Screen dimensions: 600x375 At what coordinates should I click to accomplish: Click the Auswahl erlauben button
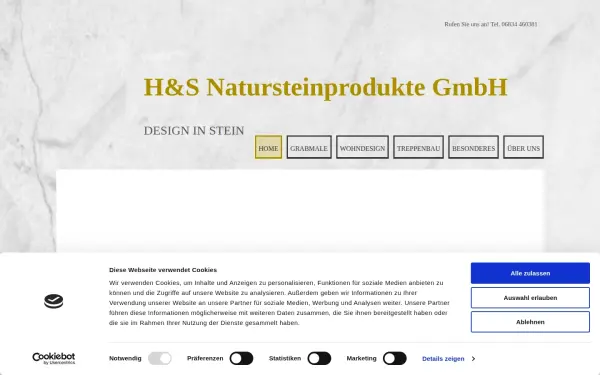530,298
